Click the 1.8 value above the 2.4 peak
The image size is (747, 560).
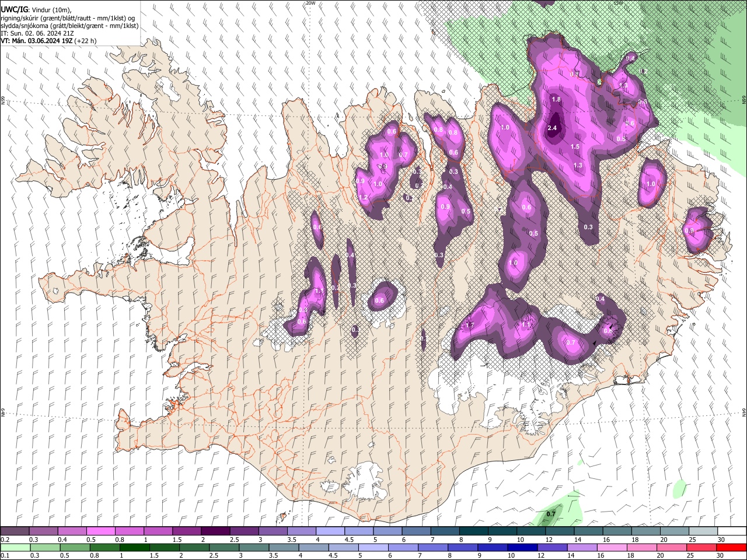pos(556,100)
